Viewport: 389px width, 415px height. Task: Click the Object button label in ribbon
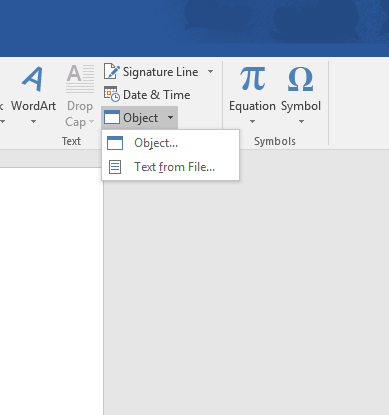click(x=140, y=118)
